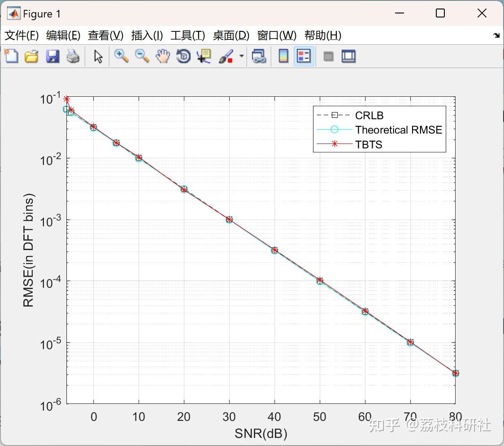The image size is (504, 446).
Task: Open the 帮助(H) menu
Action: (x=323, y=35)
